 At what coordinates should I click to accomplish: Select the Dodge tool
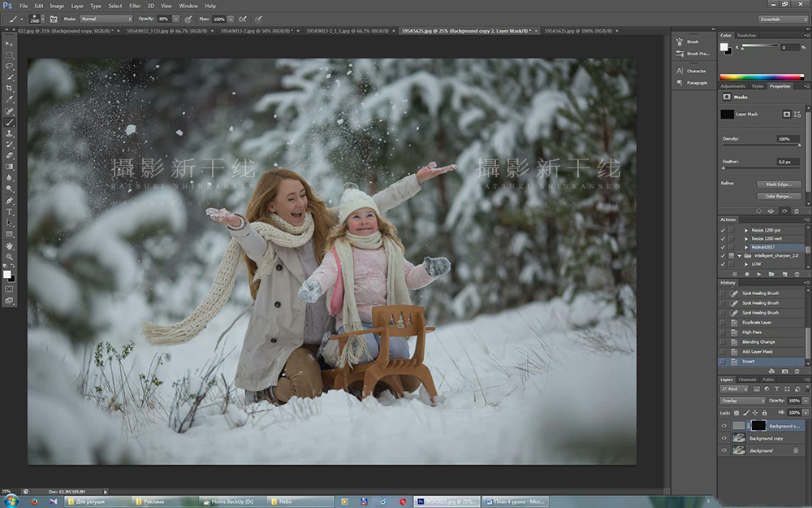(x=9, y=189)
